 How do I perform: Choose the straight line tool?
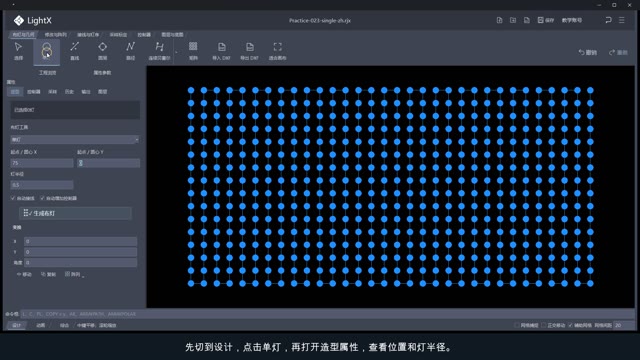pyautogui.click(x=75, y=51)
